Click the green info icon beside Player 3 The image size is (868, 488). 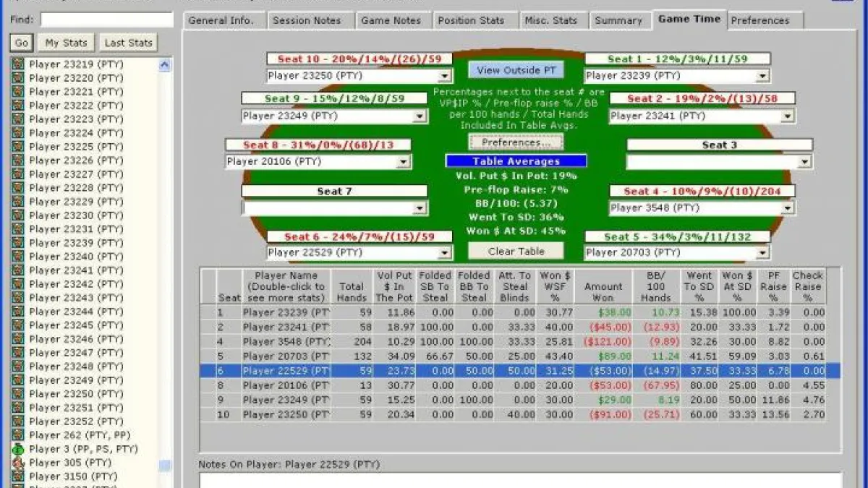tap(20, 449)
